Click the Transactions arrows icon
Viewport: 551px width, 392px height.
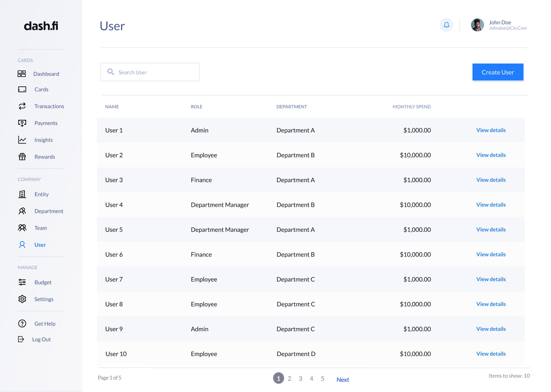point(22,106)
